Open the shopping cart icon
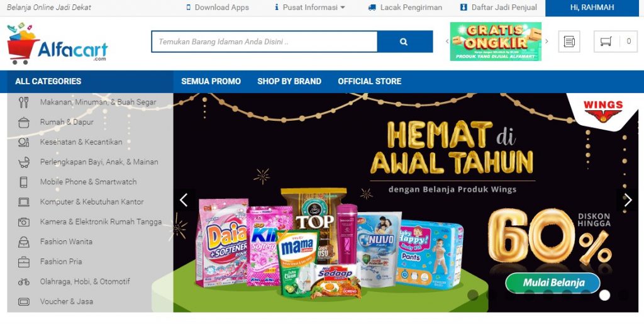This screenshot has height=324, width=644. (606, 42)
